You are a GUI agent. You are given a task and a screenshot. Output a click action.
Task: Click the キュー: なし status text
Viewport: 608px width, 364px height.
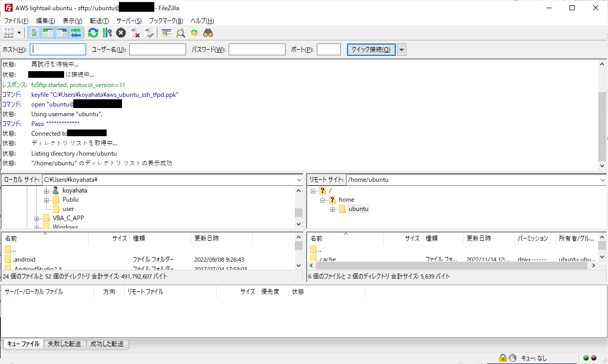pyautogui.click(x=534, y=358)
